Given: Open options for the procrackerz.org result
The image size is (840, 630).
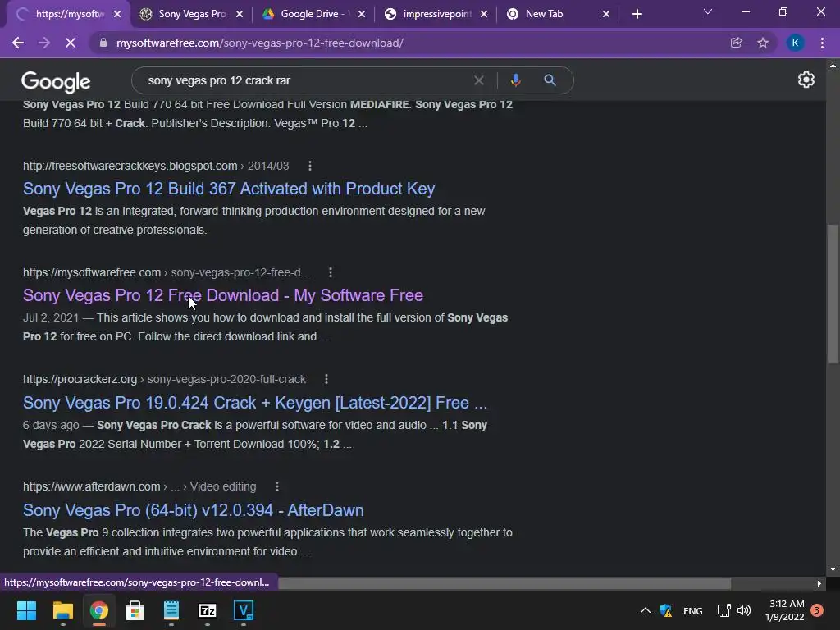Looking at the screenshot, I should 326,379.
